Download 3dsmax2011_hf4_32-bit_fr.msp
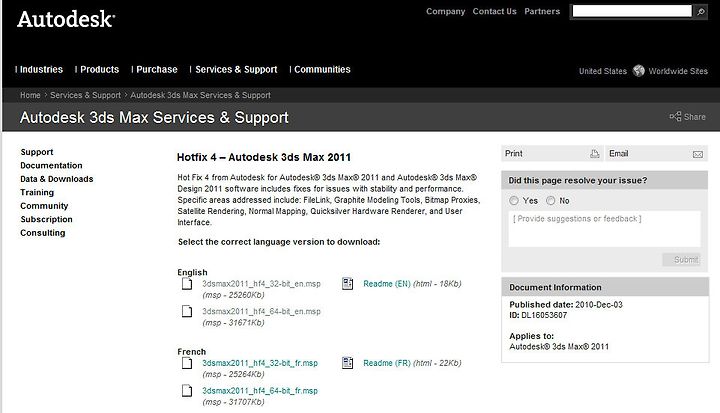Image resolution: width=720 pixels, height=413 pixels. point(260,363)
